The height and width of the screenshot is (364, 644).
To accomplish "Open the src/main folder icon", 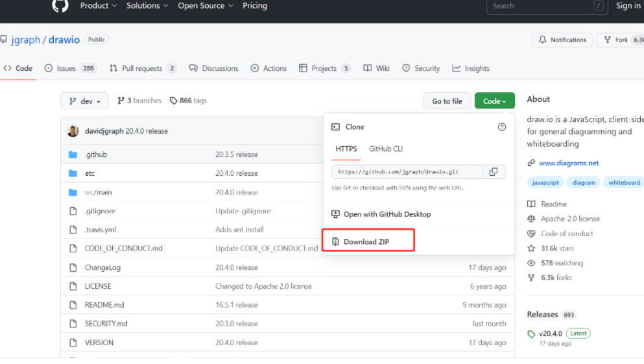I will tap(73, 192).
